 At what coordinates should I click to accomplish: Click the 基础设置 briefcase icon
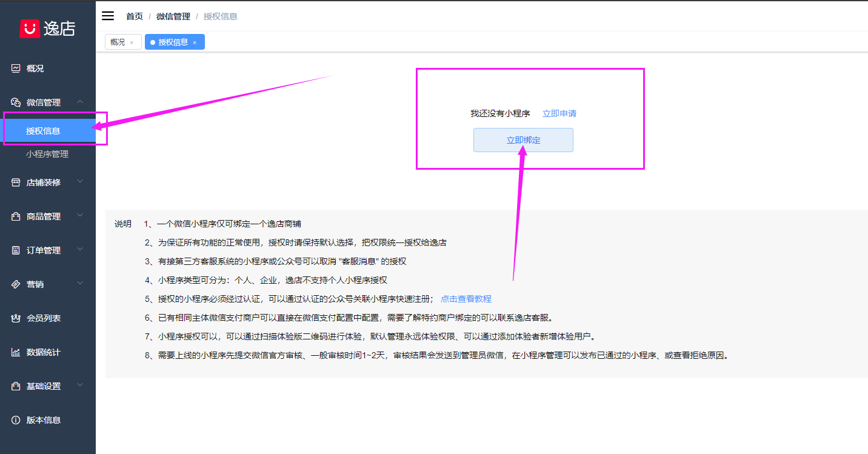click(x=16, y=386)
